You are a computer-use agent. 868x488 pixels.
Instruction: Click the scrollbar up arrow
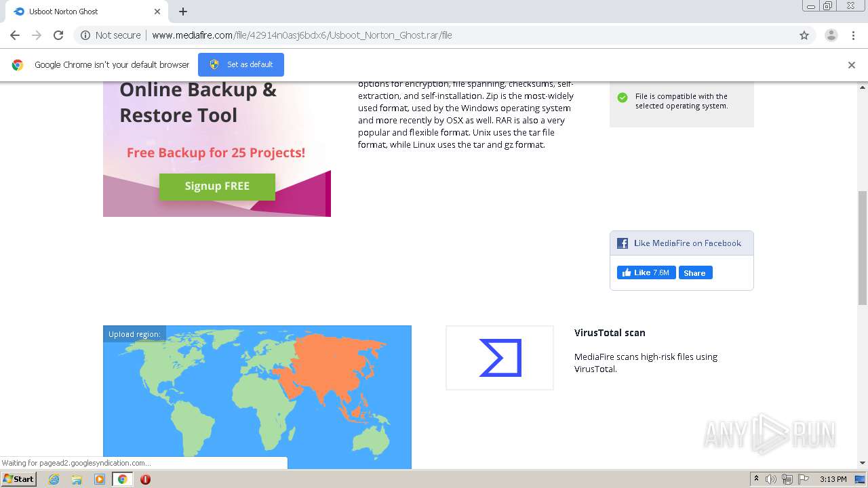[863, 87]
